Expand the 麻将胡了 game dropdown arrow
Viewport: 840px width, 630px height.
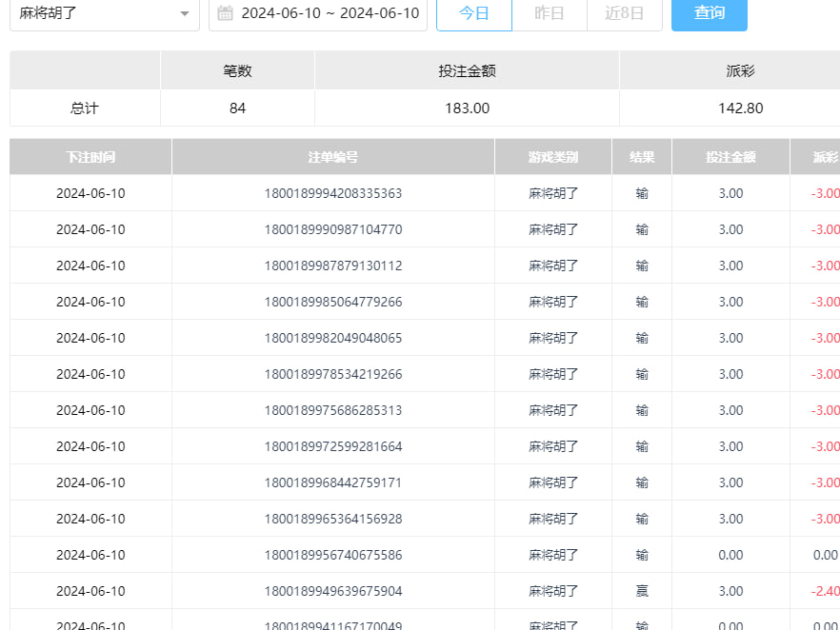pyautogui.click(x=184, y=14)
